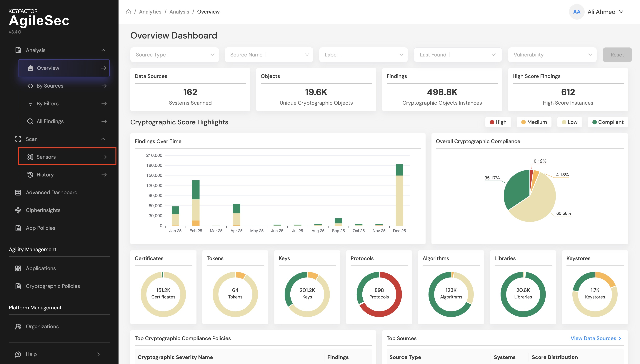Collapse the Analysis sidebar section

point(103,50)
